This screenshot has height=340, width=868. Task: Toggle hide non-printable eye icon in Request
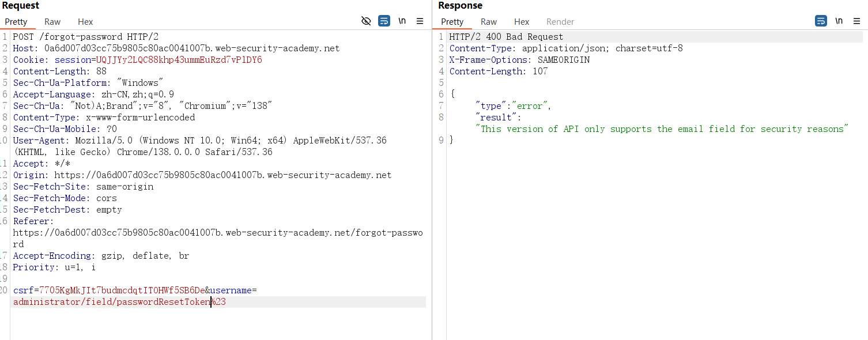pos(366,21)
